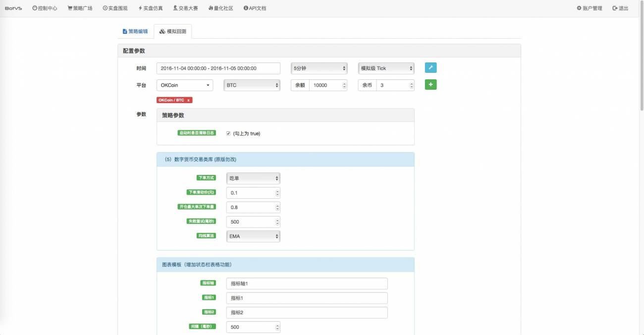The width and height of the screenshot is (644, 335).
Task: Expand the 模拟级 Tick dropdown
Action: click(x=386, y=68)
